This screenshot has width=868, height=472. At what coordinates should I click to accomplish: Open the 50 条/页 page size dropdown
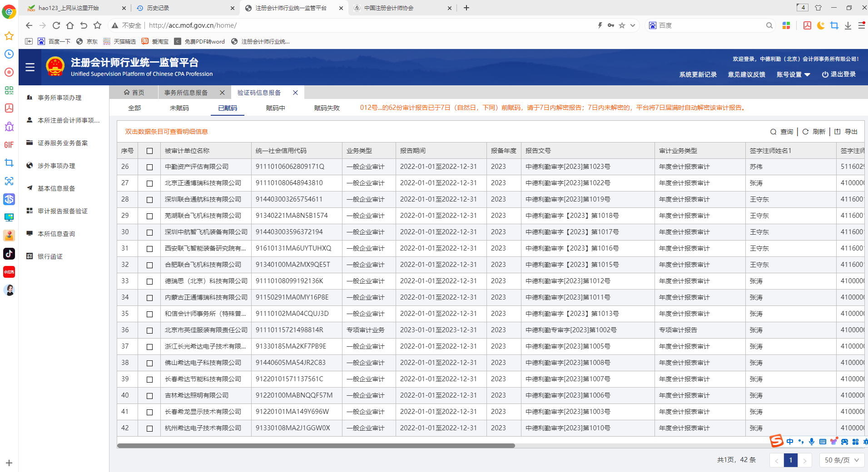[x=841, y=460]
